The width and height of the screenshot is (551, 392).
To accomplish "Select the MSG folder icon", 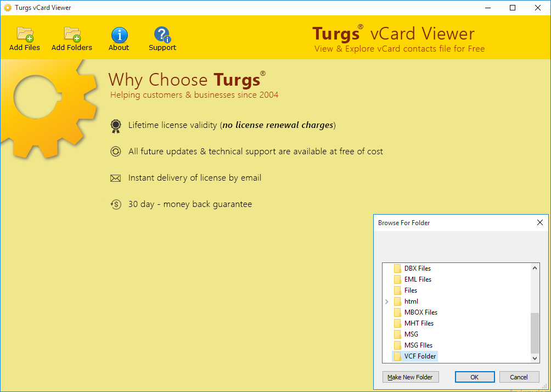I will (x=397, y=334).
